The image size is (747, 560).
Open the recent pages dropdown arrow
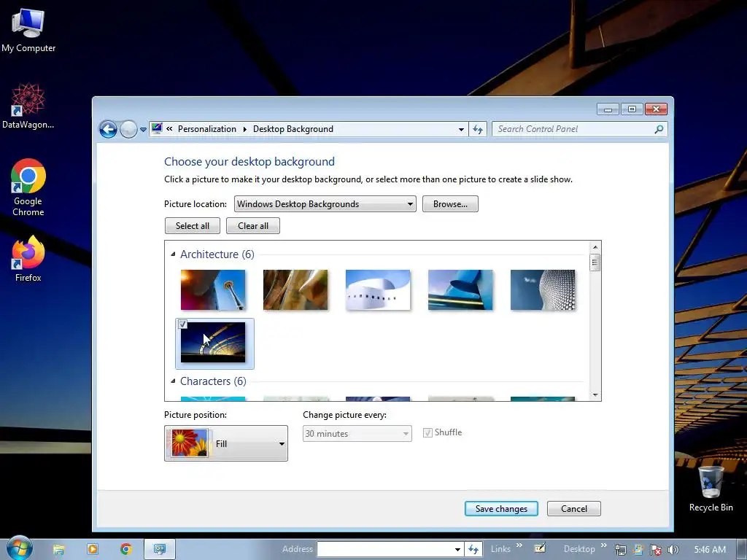143,130
